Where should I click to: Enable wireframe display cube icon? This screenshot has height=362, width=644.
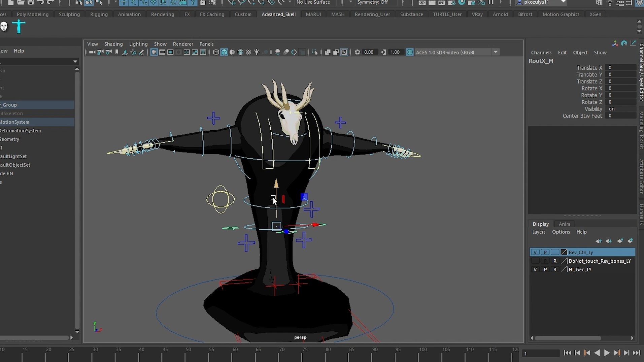216,52
